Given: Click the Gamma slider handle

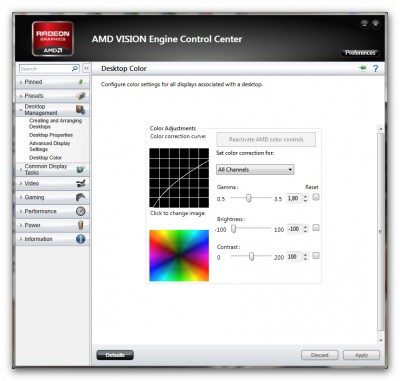Looking at the screenshot, I should [x=248, y=198].
